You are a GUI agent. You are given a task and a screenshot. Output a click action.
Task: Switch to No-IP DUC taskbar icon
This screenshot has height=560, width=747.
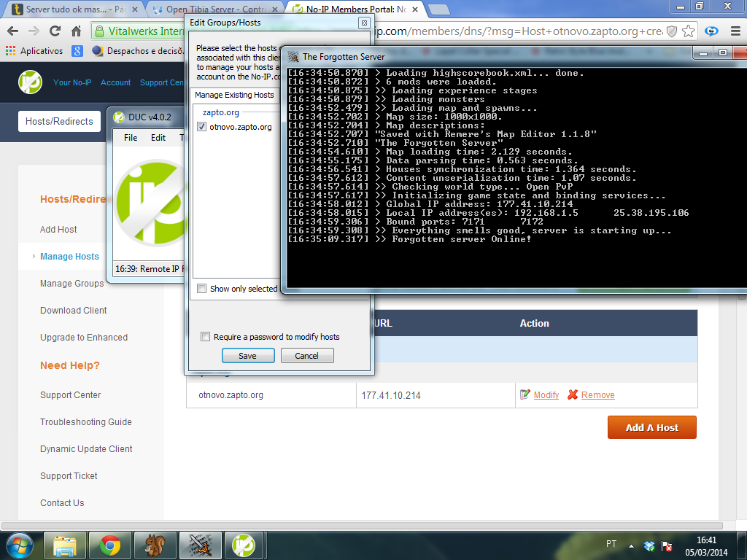tap(244, 545)
